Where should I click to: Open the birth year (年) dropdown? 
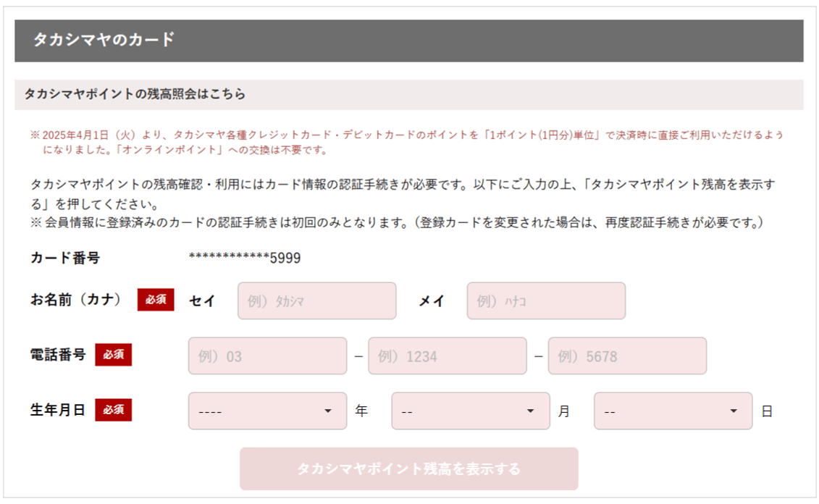pos(267,411)
